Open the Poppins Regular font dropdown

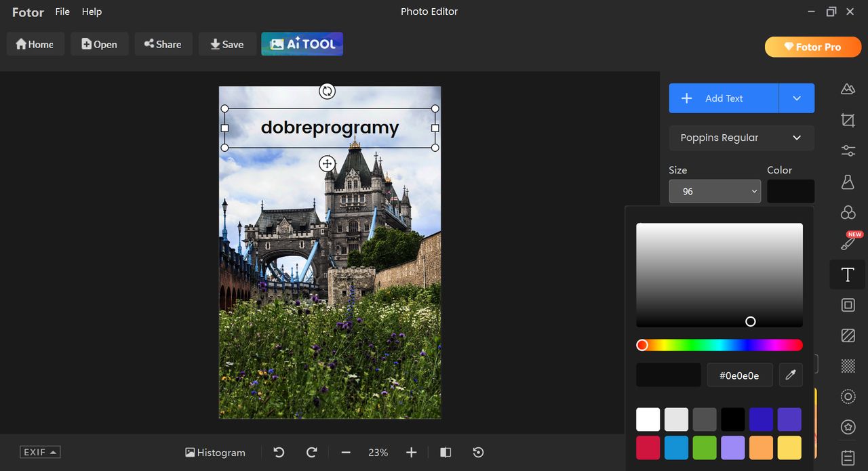(x=742, y=138)
